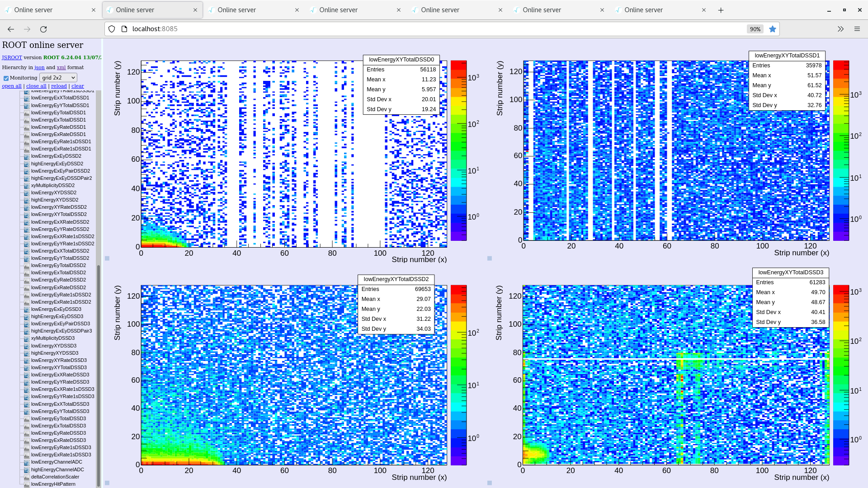
Task: Select lowEnergyEyYTotalDSSD3 in the tree
Action: pyautogui.click(x=60, y=411)
